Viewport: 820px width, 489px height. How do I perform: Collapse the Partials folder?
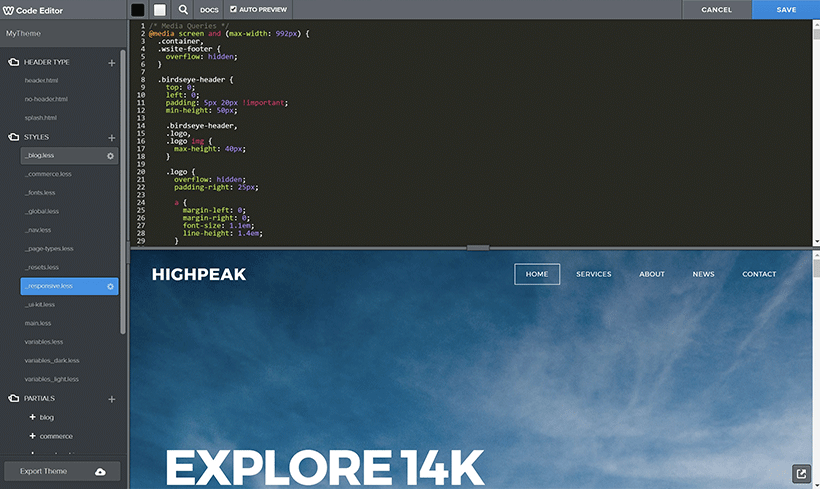14,399
